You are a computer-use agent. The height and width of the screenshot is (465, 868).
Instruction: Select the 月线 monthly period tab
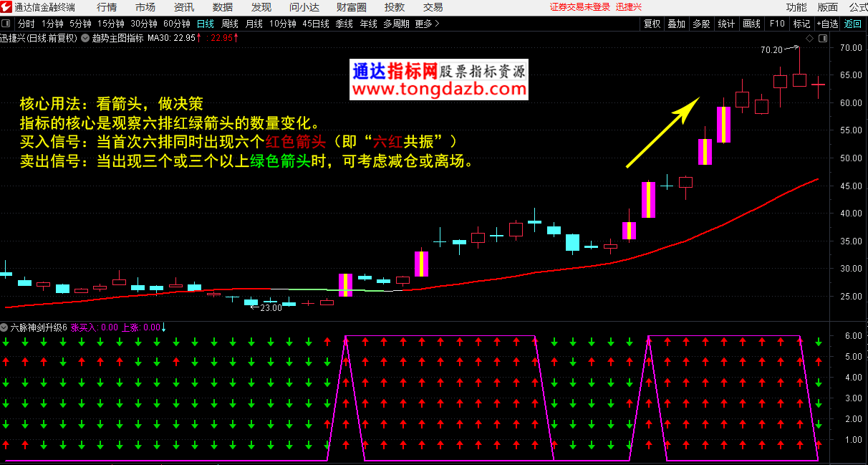254,24
